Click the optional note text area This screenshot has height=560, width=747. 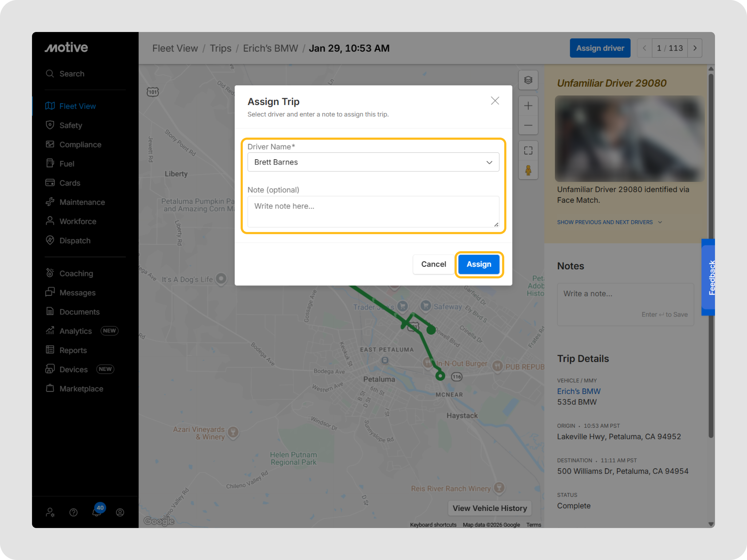(373, 211)
